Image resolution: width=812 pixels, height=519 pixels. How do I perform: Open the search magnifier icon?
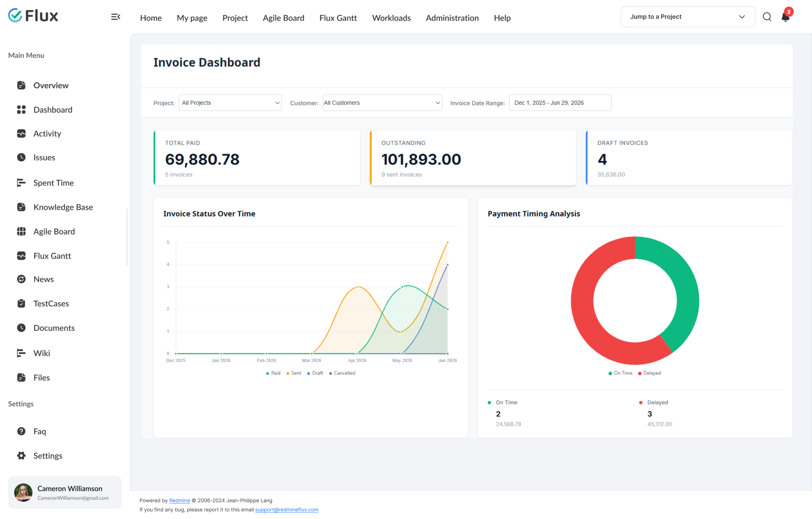(767, 17)
